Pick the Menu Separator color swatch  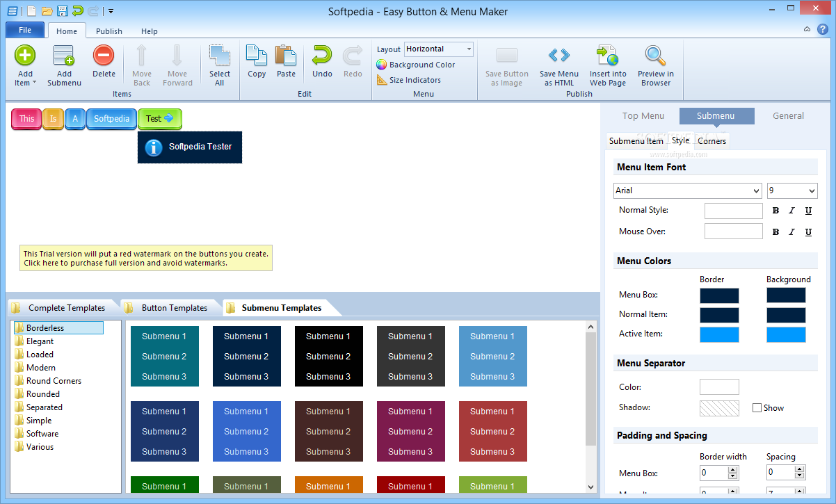[x=719, y=387]
